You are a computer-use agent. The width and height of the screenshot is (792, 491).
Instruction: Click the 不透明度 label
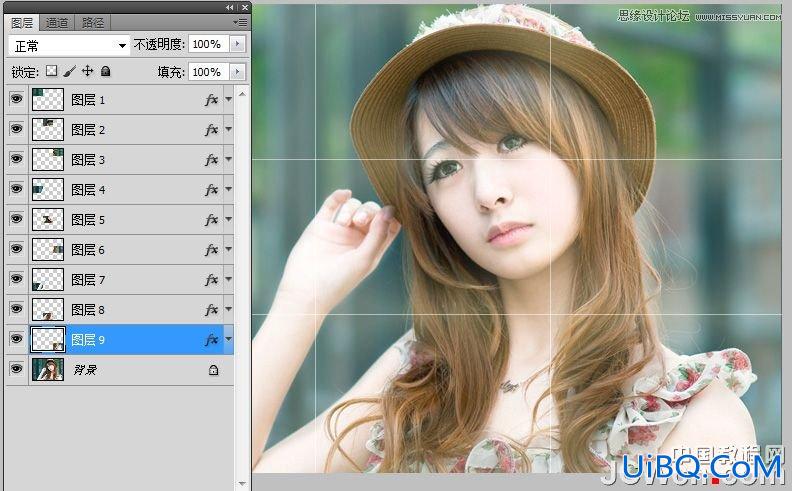159,44
